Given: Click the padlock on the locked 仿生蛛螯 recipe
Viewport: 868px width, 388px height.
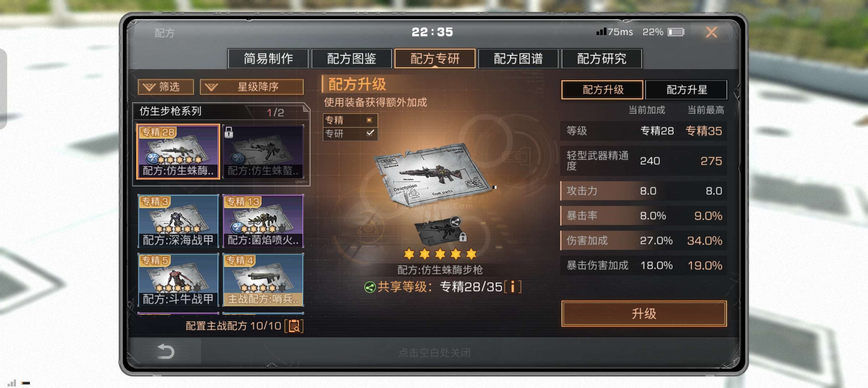Looking at the screenshot, I should tap(229, 132).
